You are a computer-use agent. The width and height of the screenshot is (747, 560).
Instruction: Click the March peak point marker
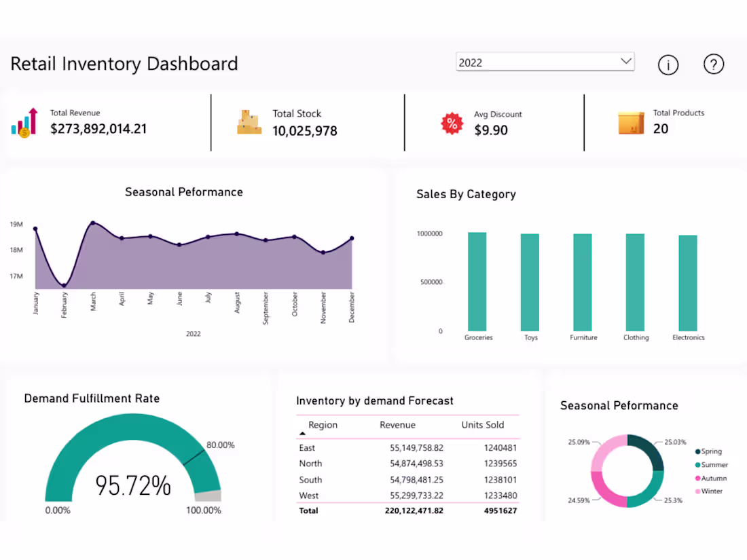click(93, 223)
